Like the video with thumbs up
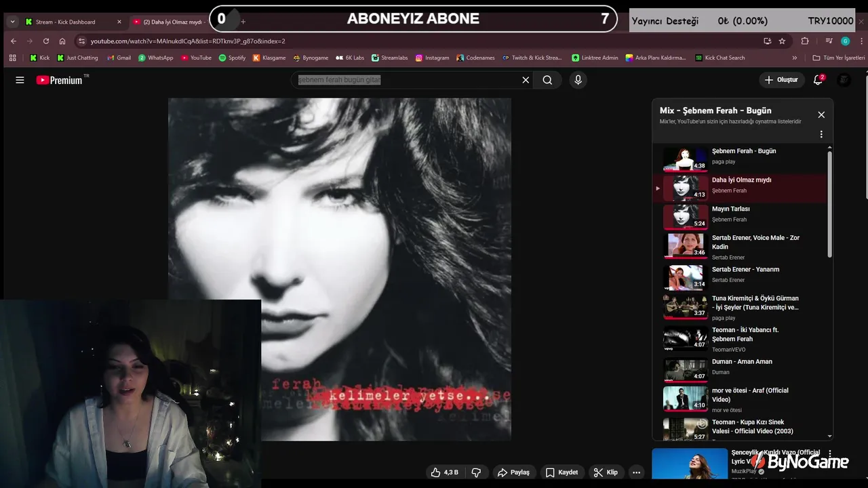The image size is (868, 488). (x=444, y=472)
